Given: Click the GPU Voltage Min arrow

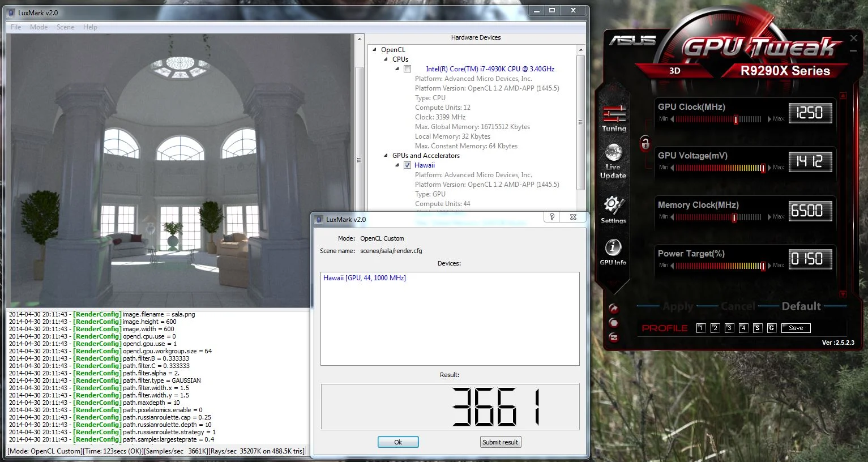Looking at the screenshot, I should tap(672, 168).
